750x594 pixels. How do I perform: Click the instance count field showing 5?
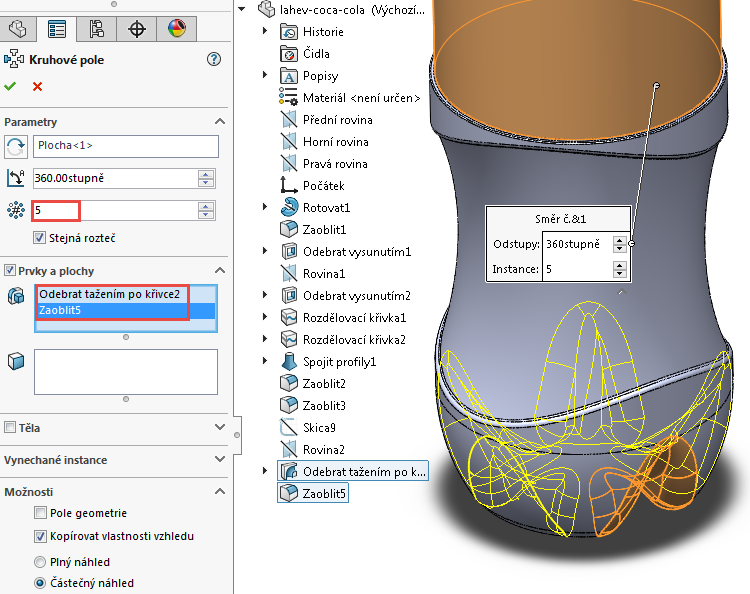[115, 210]
